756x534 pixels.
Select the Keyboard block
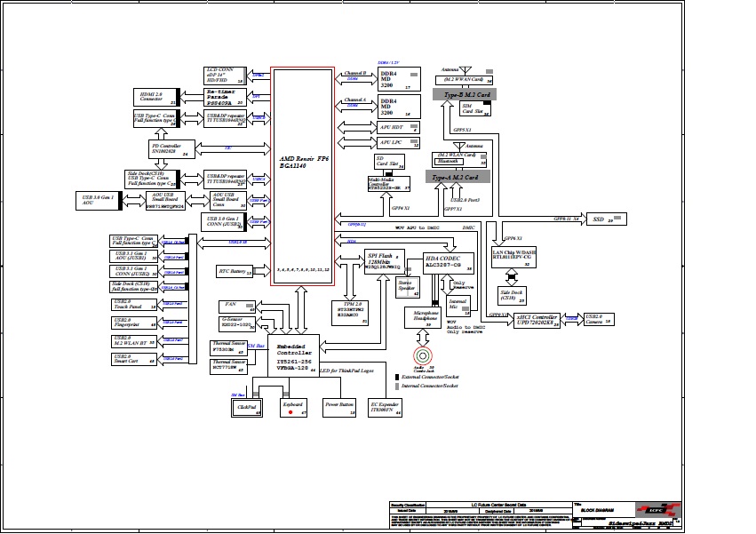pos(293,408)
